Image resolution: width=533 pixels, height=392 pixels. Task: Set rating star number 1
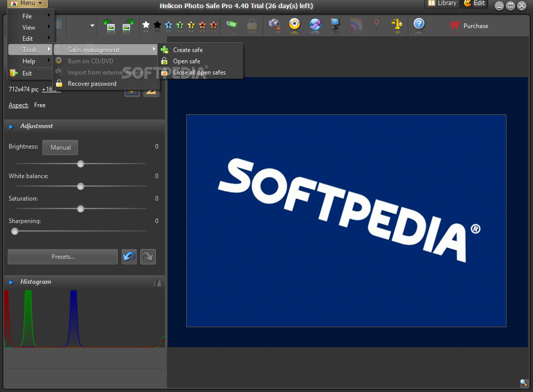[168, 25]
